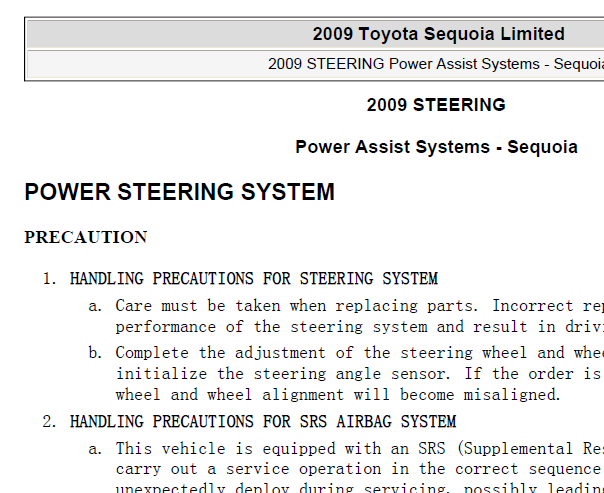Click the centered '2009 STEERING' heading
Image resolution: width=604 pixels, height=493 pixels.
(x=436, y=105)
